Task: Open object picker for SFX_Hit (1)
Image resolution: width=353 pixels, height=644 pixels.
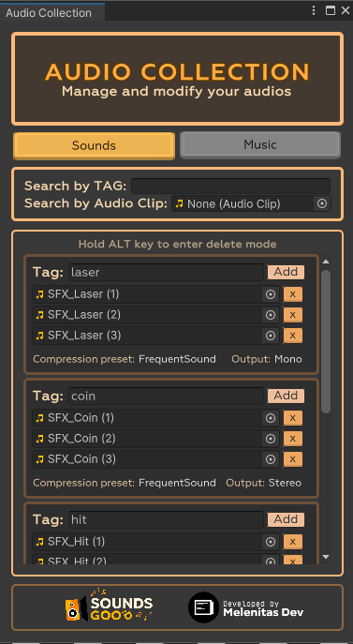Action: pyautogui.click(x=270, y=542)
